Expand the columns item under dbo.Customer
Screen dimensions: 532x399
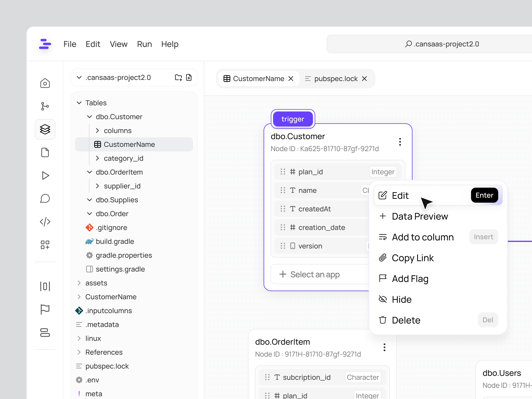[x=98, y=130]
